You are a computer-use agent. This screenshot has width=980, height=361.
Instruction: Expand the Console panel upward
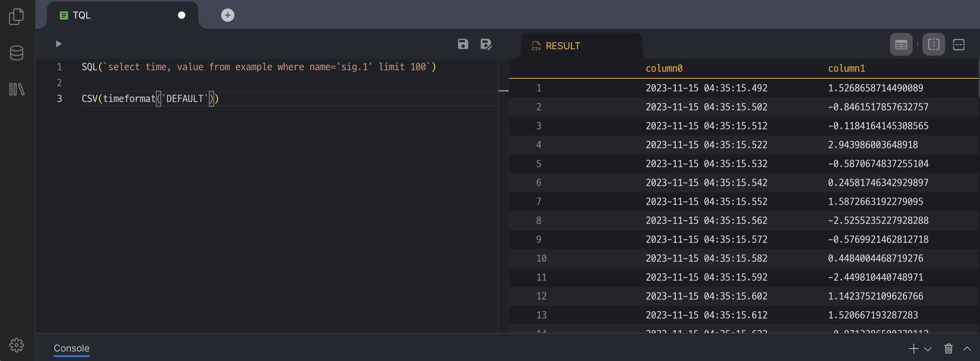(x=967, y=349)
